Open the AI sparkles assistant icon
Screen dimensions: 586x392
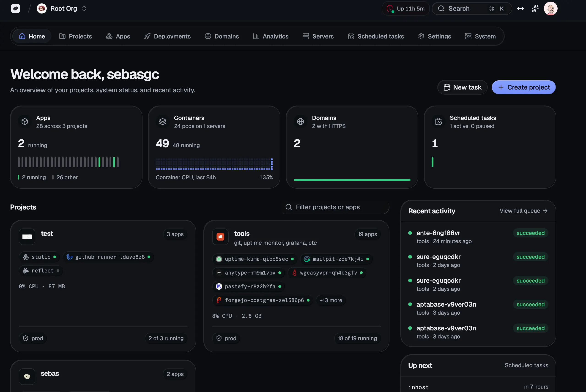tap(535, 8)
